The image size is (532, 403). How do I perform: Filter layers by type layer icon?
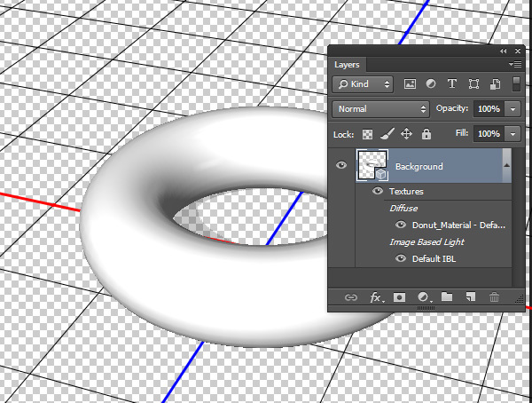click(x=452, y=84)
